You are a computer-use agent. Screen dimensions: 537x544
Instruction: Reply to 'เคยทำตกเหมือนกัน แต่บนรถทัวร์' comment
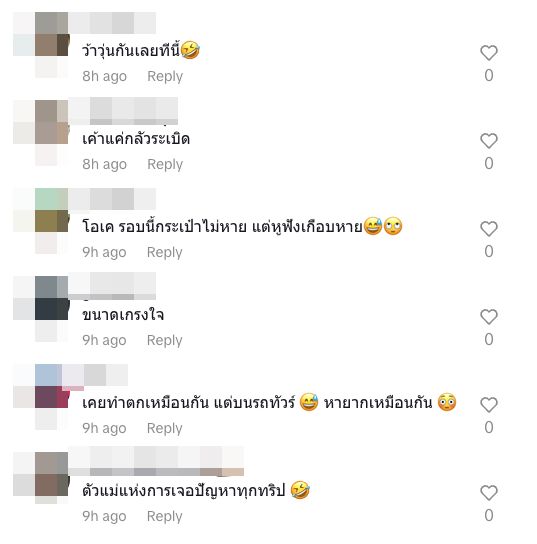pyautogui.click(x=164, y=428)
